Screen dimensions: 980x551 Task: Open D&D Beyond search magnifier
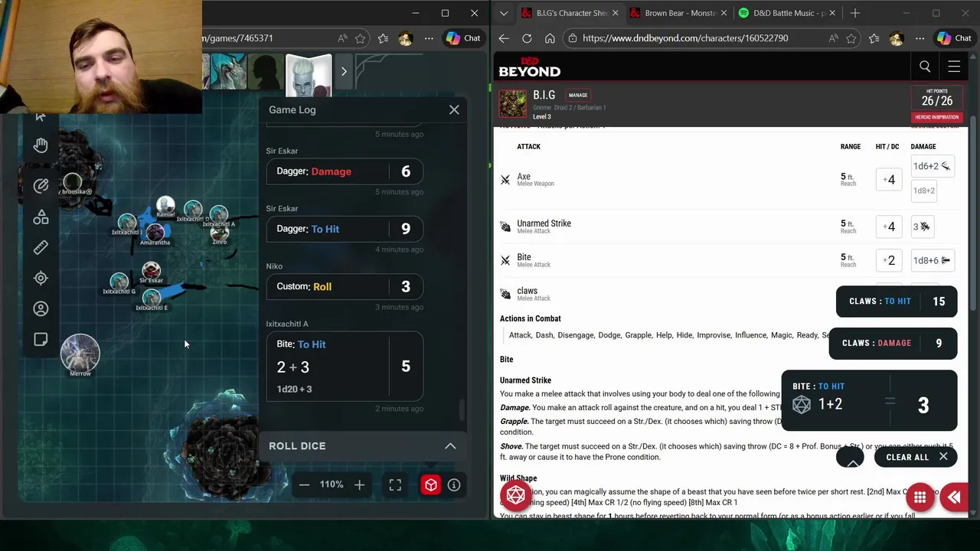coord(925,67)
